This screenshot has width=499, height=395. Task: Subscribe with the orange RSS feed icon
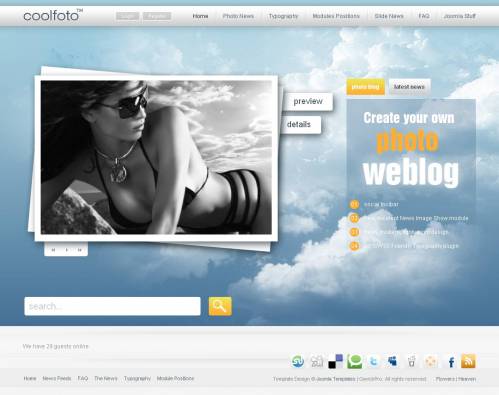click(x=468, y=361)
